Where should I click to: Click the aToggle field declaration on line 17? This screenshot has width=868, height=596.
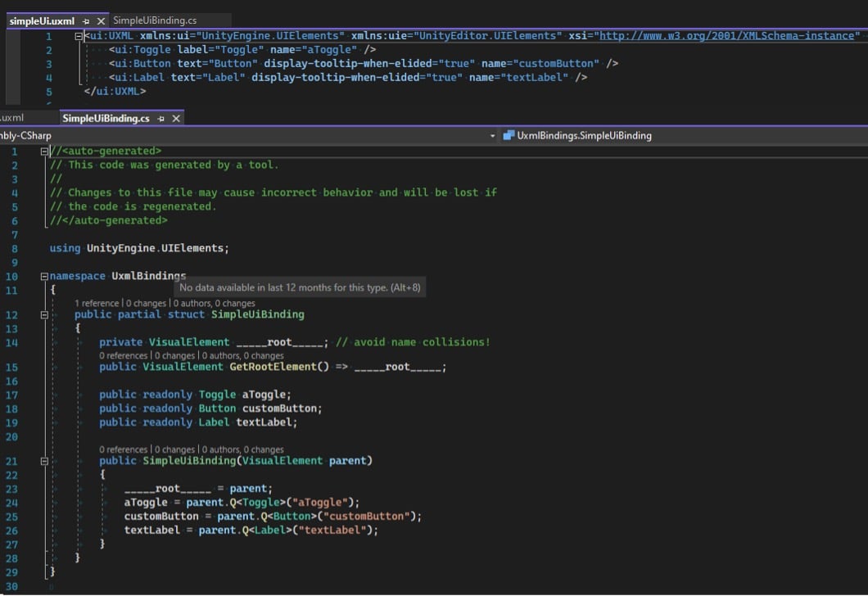coord(265,395)
